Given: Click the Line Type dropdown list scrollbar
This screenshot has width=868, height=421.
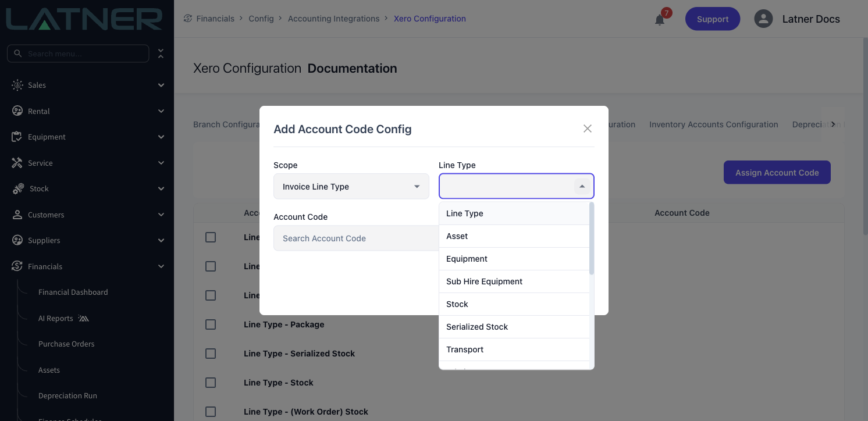Looking at the screenshot, I should [592, 238].
